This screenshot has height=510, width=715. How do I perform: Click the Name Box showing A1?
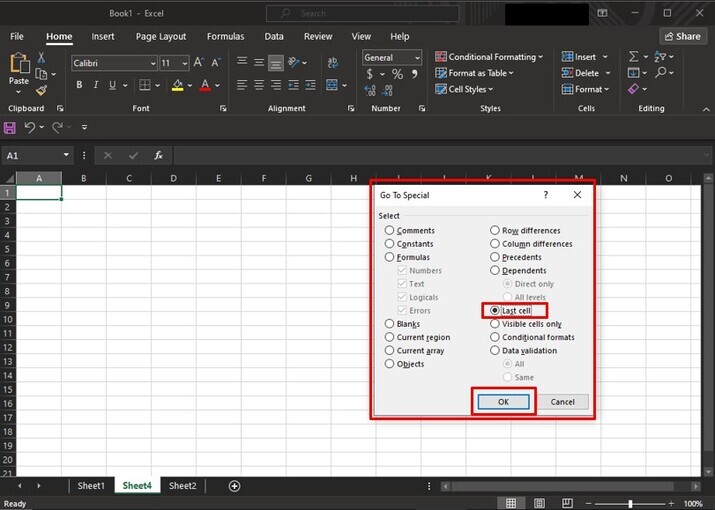click(32, 156)
